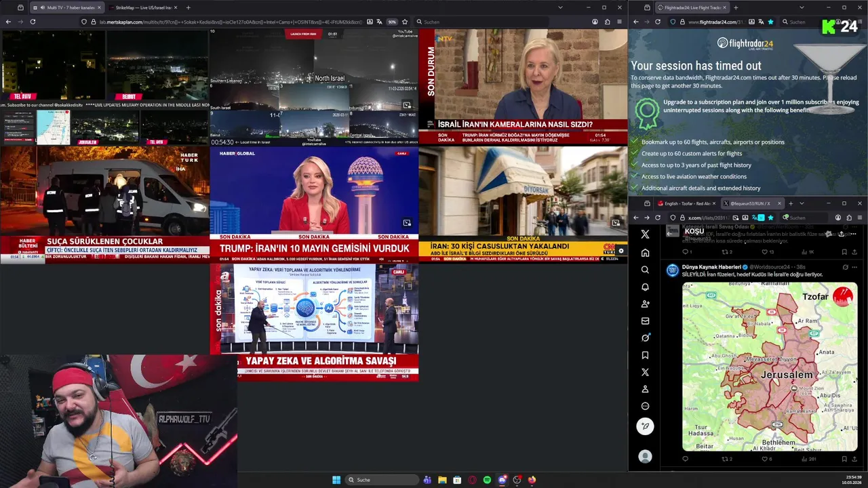Open X notifications bell in sidebar
Viewport: 868px width, 488px height.
pyautogui.click(x=645, y=287)
